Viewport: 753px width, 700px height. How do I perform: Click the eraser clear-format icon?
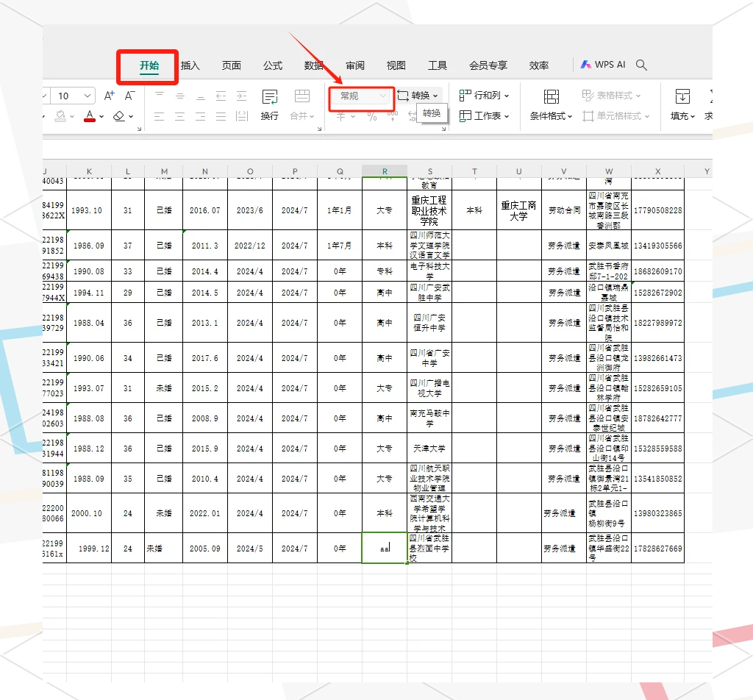119,115
